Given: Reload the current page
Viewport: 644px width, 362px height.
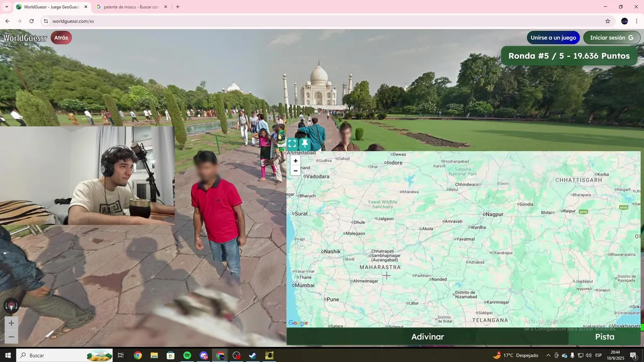Looking at the screenshot, I should pos(31,21).
